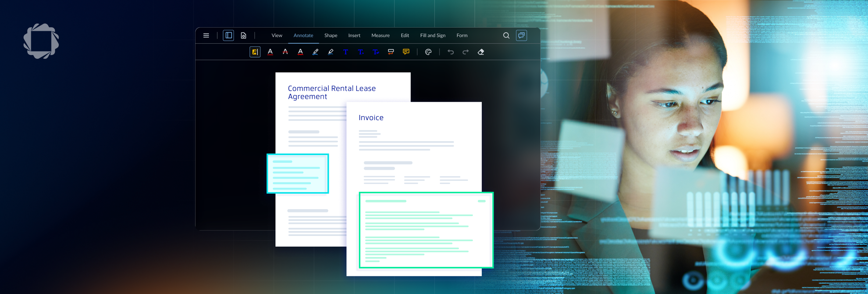
Task: Select the free text tool with small arrow
Action: pos(361,52)
